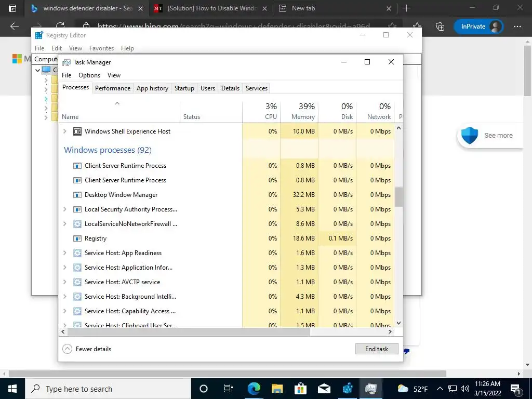This screenshot has height=399, width=532.
Task: Expand Service Host: AVCTP service
Action: click(65, 282)
